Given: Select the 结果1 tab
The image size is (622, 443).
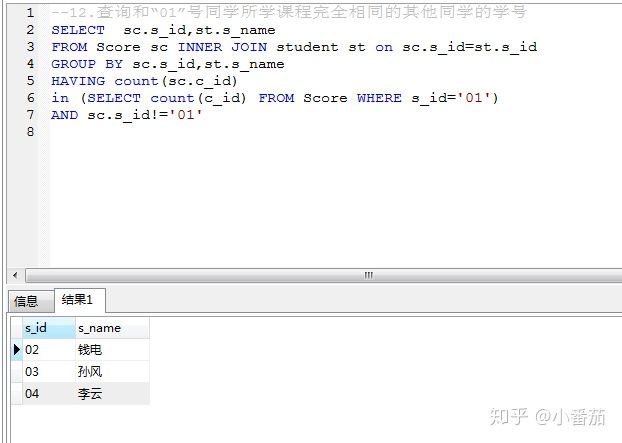Looking at the screenshot, I should pyautogui.click(x=79, y=300).
